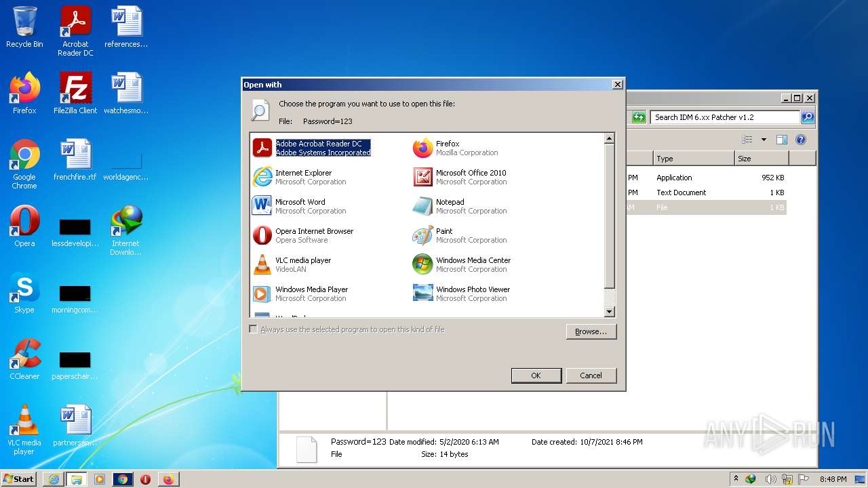Viewport: 868px width, 488px height.
Task: Sort Explorer files by Type column
Action: point(693,159)
